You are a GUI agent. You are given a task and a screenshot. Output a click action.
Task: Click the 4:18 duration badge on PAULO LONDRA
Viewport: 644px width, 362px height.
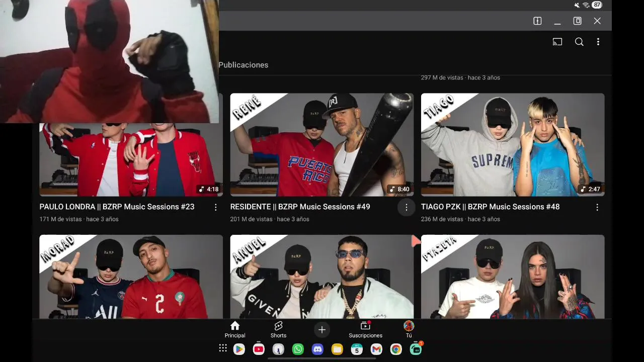click(x=208, y=190)
